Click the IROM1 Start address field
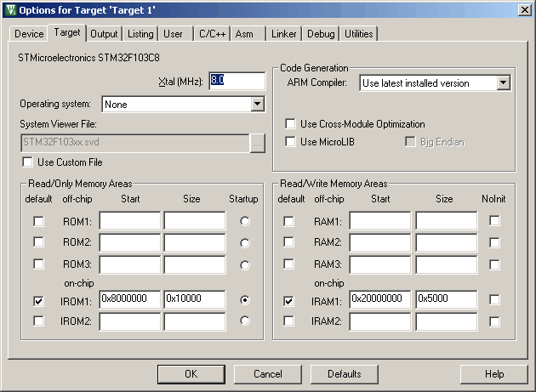The width and height of the screenshot is (536, 392). [129, 300]
